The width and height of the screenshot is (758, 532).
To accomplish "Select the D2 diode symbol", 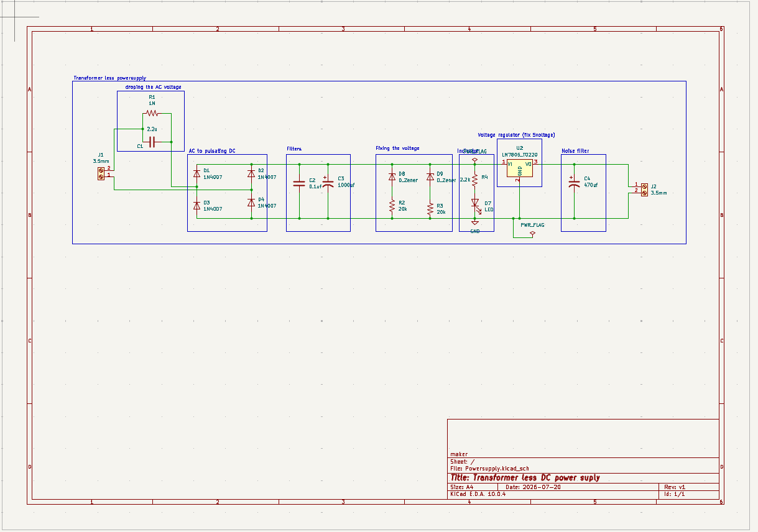I will pyautogui.click(x=251, y=173).
